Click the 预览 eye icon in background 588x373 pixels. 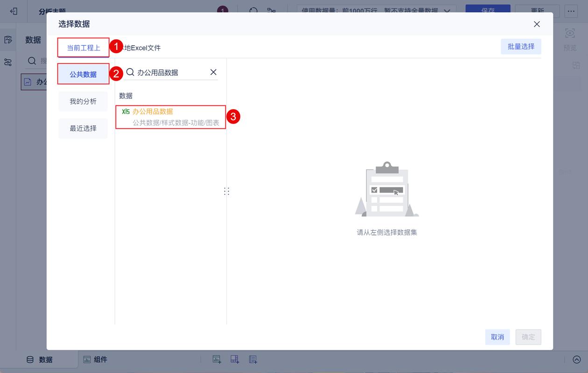(570, 34)
